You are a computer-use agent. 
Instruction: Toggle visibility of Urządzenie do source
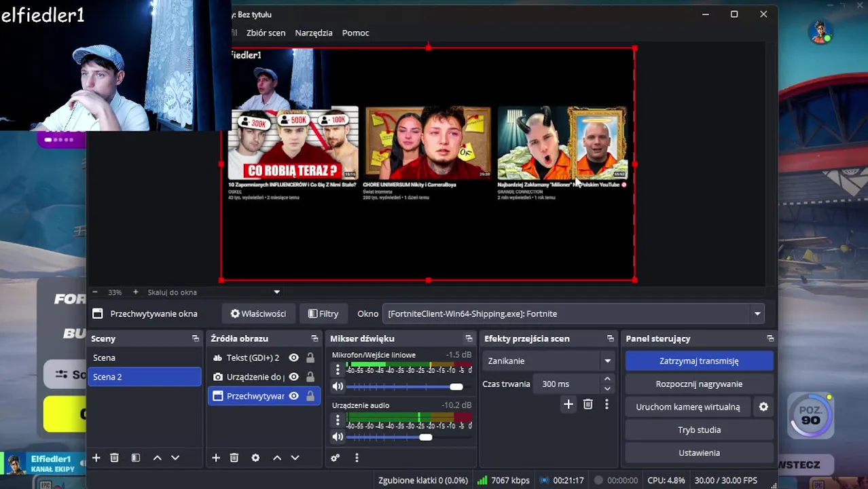tap(293, 377)
